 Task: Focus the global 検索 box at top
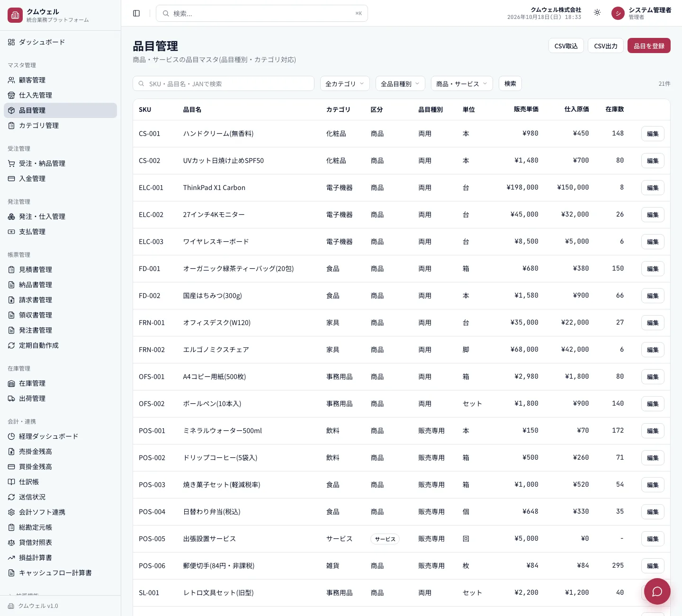[262, 13]
